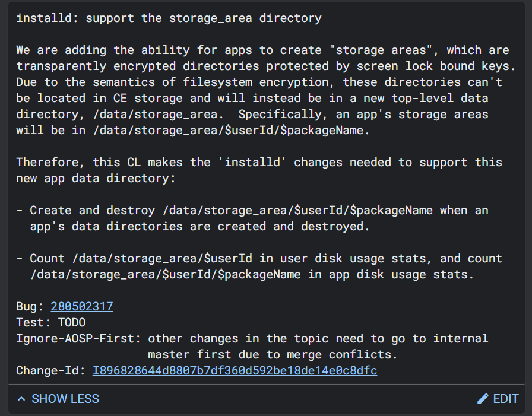Collapse the commit message with SHOW LESS
Screen dimensions: 532x416
(x=58, y=399)
